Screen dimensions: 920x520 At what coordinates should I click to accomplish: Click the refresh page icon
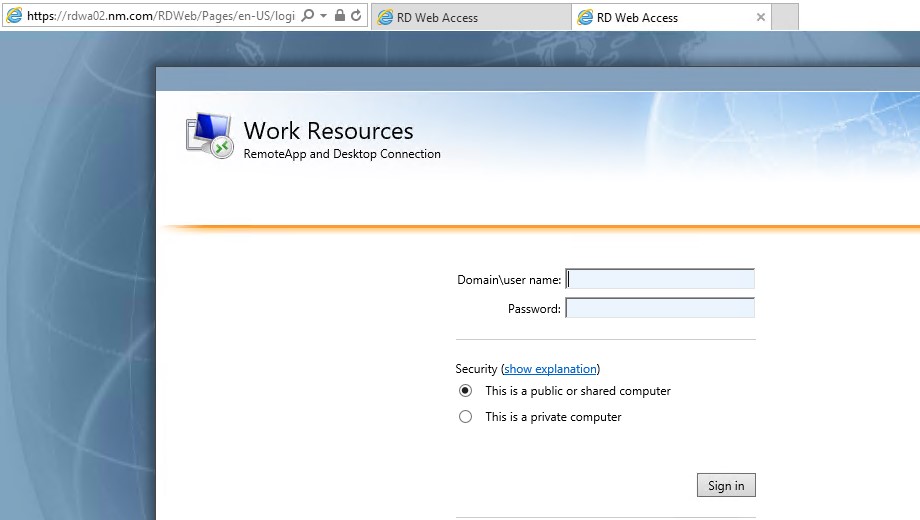(356, 16)
